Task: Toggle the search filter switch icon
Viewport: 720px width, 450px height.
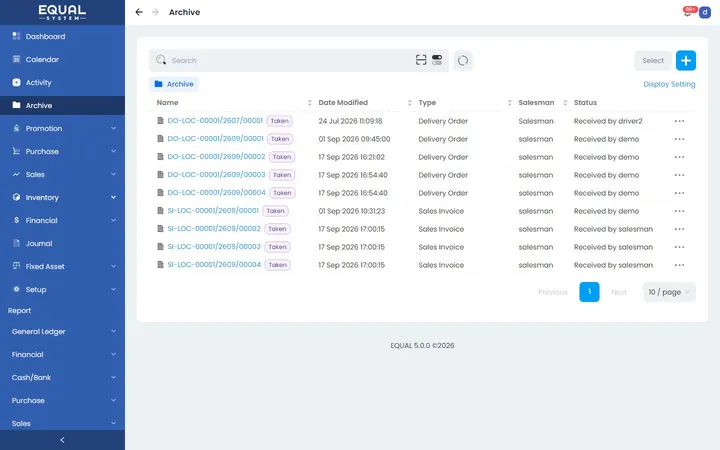Action: coord(437,60)
